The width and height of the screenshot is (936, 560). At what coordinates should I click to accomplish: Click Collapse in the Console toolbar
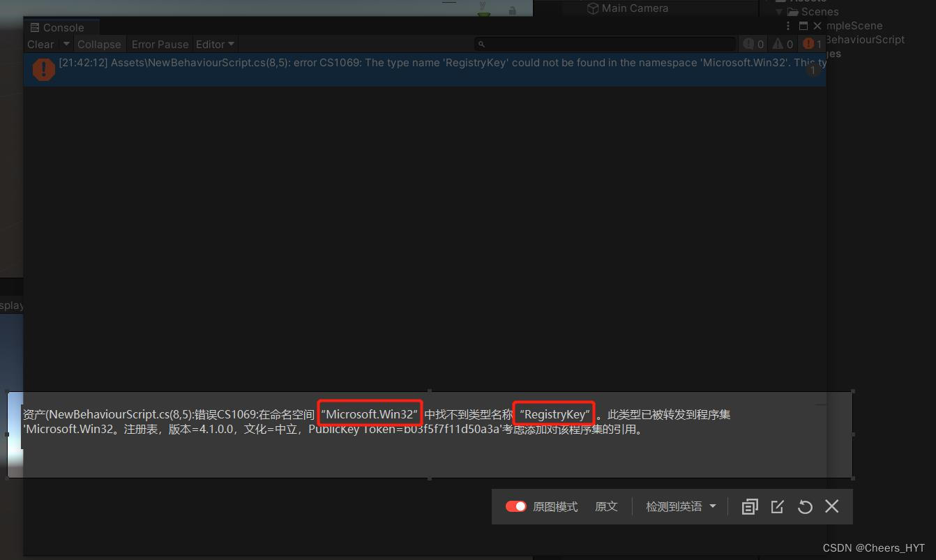[99, 43]
